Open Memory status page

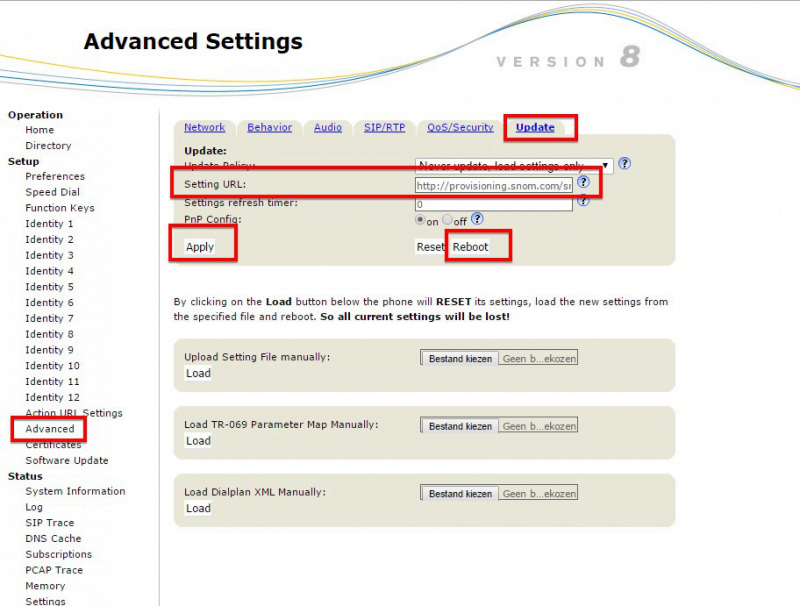click(45, 586)
